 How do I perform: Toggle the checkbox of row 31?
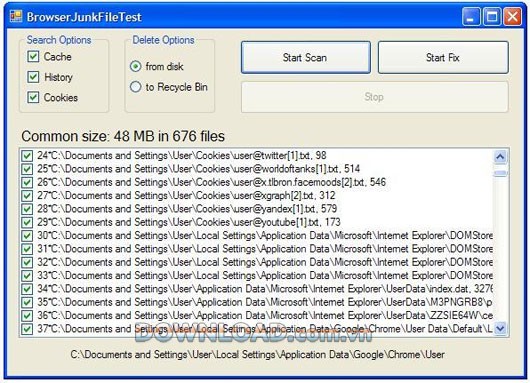[x=27, y=249]
